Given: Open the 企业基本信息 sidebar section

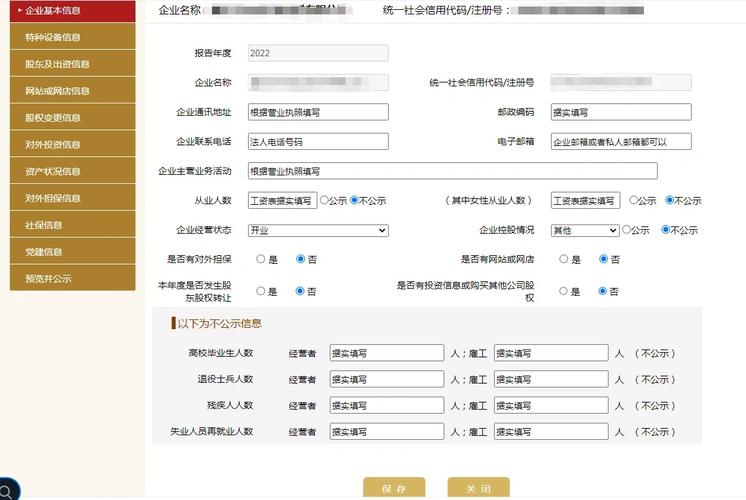Looking at the screenshot, I should click(x=72, y=10).
